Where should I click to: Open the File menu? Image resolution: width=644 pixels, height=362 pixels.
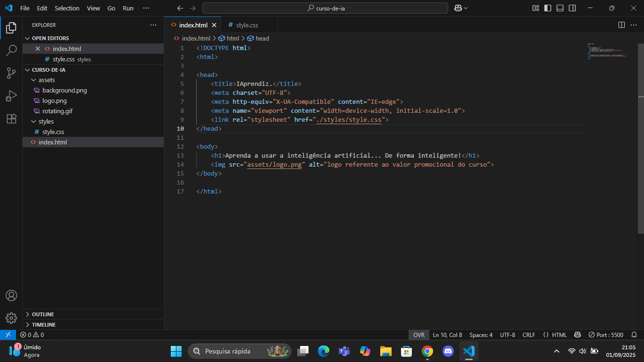[x=25, y=8]
